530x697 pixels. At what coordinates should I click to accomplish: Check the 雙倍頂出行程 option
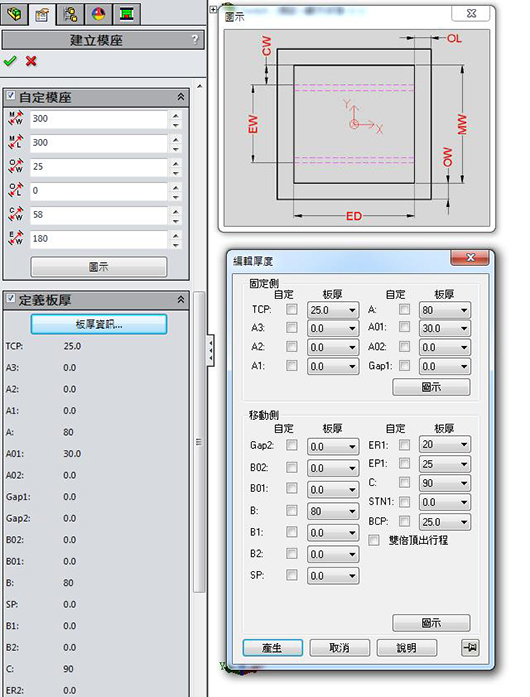pyautogui.click(x=374, y=540)
